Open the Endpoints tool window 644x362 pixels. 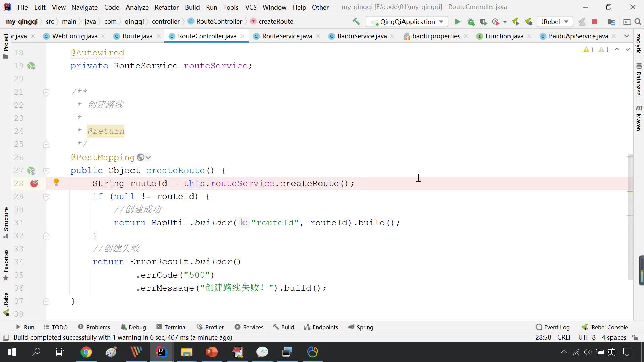(x=321, y=327)
